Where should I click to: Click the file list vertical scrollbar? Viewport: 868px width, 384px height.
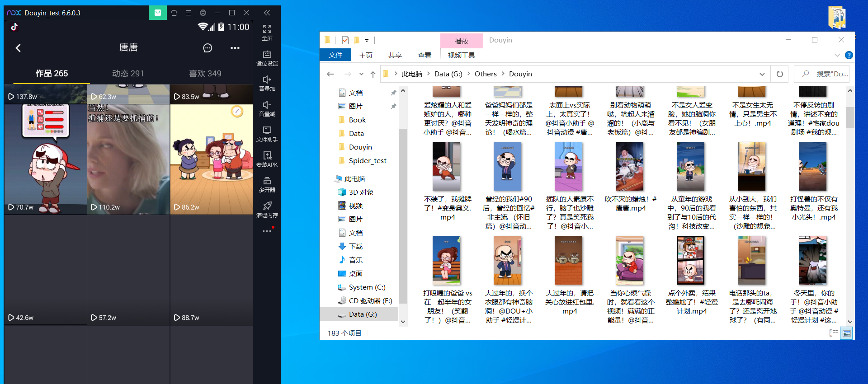pos(850,117)
